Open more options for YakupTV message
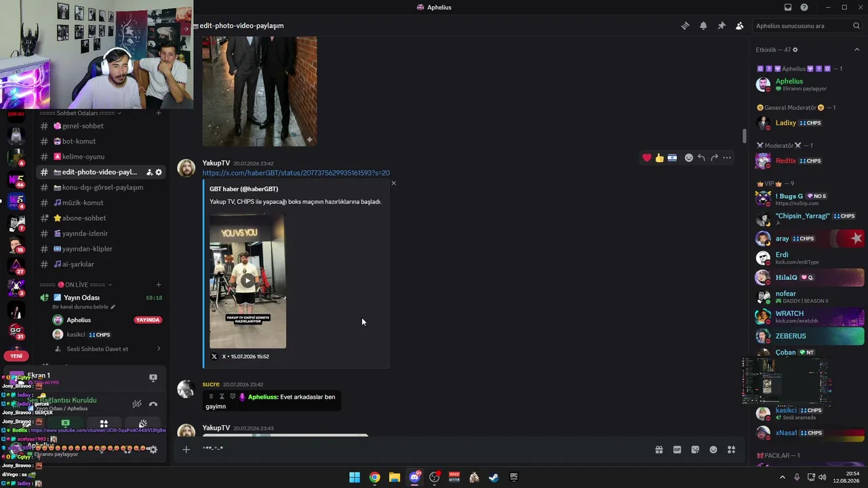The height and width of the screenshot is (488, 868). click(x=727, y=158)
